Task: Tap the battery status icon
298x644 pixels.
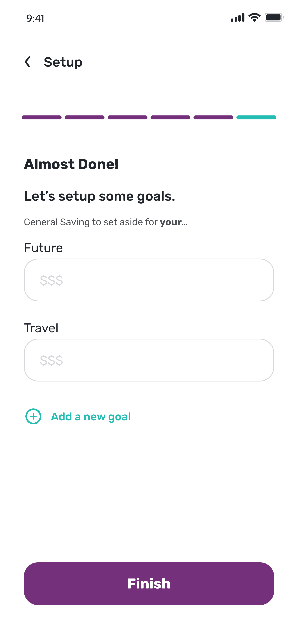Action: click(274, 17)
